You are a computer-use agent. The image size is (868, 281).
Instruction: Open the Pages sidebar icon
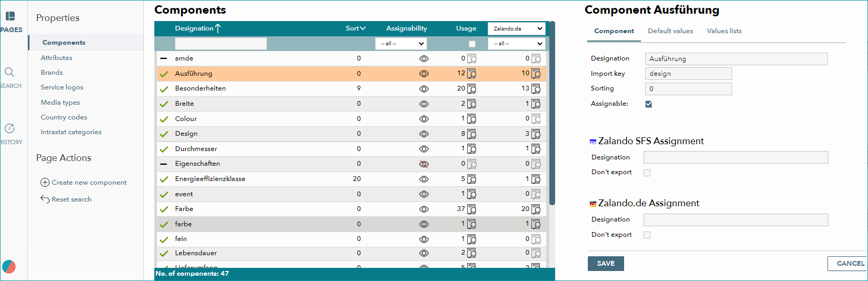(10, 16)
